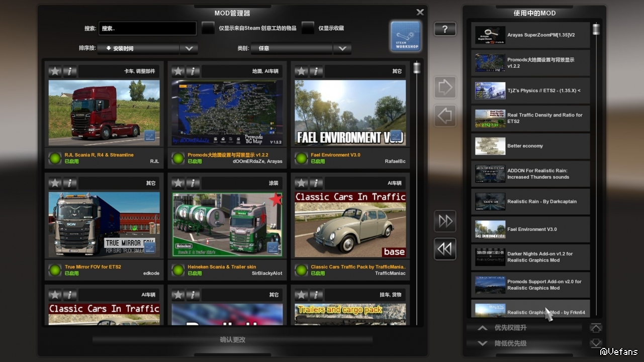Grab the mod list scrollbar handle

(417, 68)
